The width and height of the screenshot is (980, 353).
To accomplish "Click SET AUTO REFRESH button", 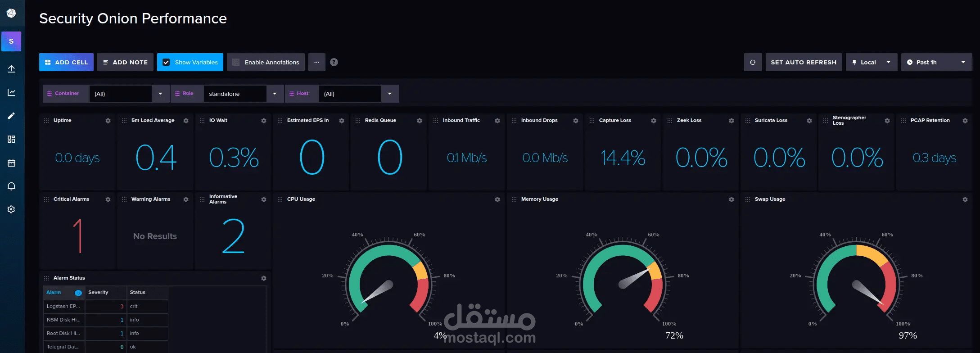I will 804,62.
